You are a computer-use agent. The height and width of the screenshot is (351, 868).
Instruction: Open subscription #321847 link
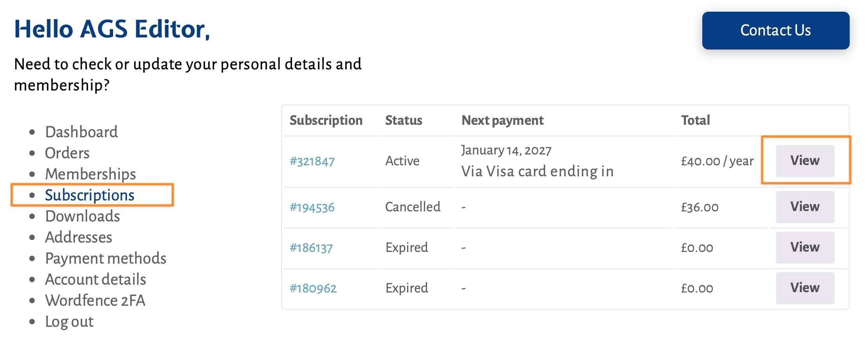click(x=312, y=161)
